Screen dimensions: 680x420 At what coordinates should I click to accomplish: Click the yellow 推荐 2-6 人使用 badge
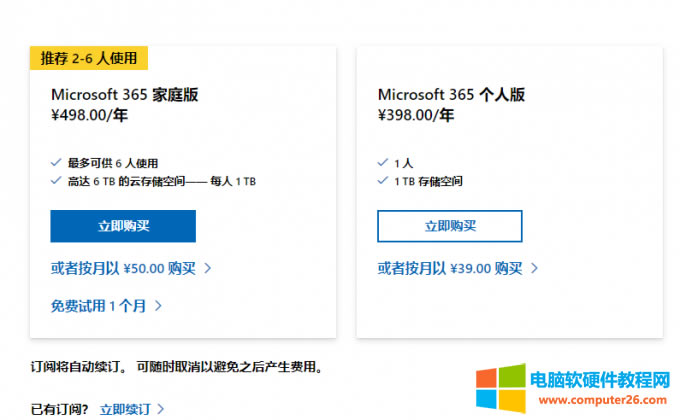pos(89,58)
